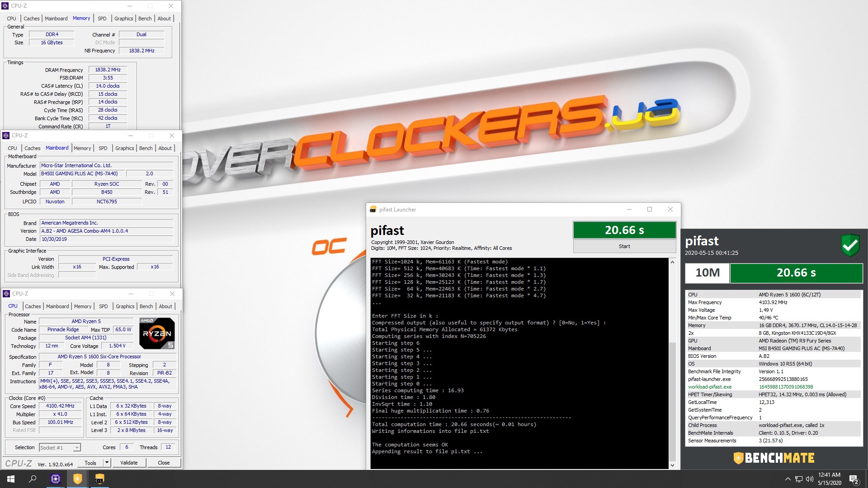This screenshot has height=488, width=868.
Task: Click the Core Voltage 1.504 V field
Action: pyautogui.click(x=117, y=346)
